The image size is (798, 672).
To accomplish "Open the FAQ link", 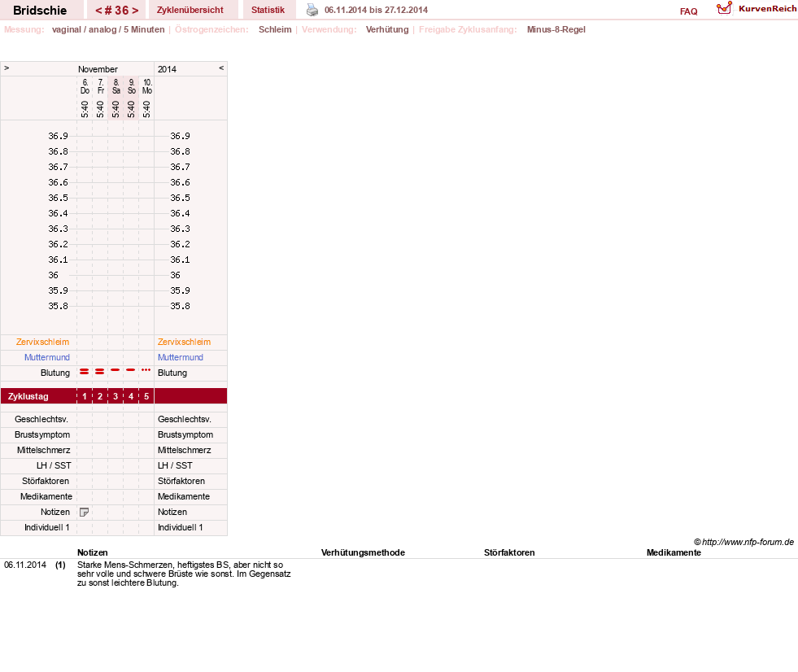I will coord(688,11).
